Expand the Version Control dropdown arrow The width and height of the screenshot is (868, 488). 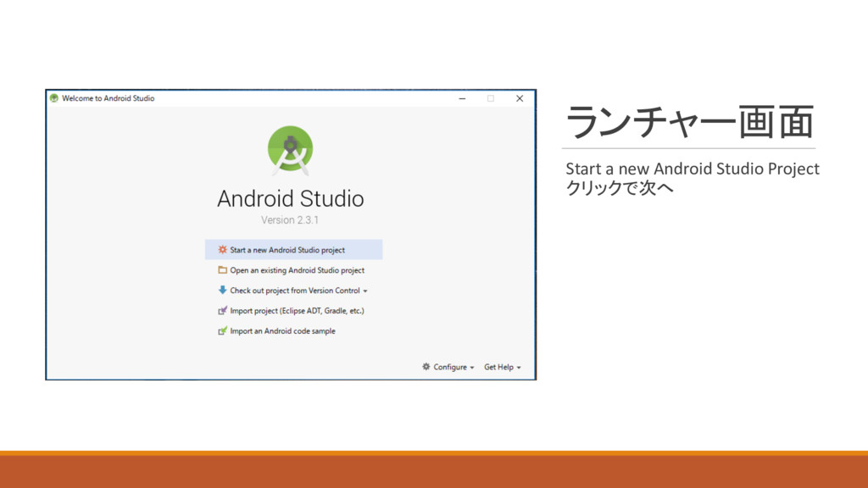(365, 291)
